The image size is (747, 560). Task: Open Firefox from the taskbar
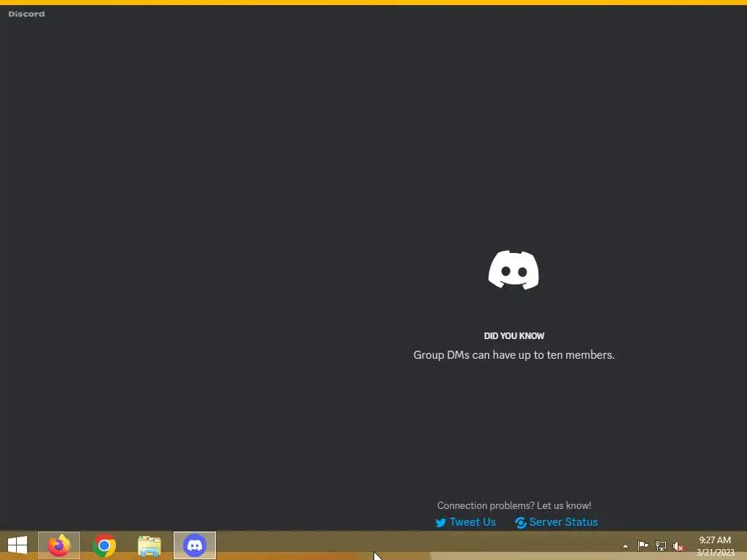[x=59, y=545]
